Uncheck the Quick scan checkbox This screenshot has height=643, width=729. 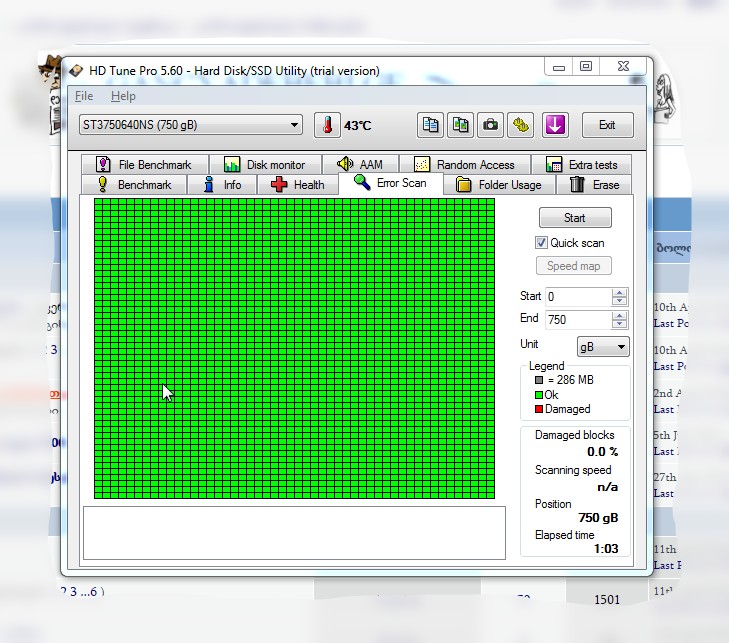pyautogui.click(x=541, y=243)
